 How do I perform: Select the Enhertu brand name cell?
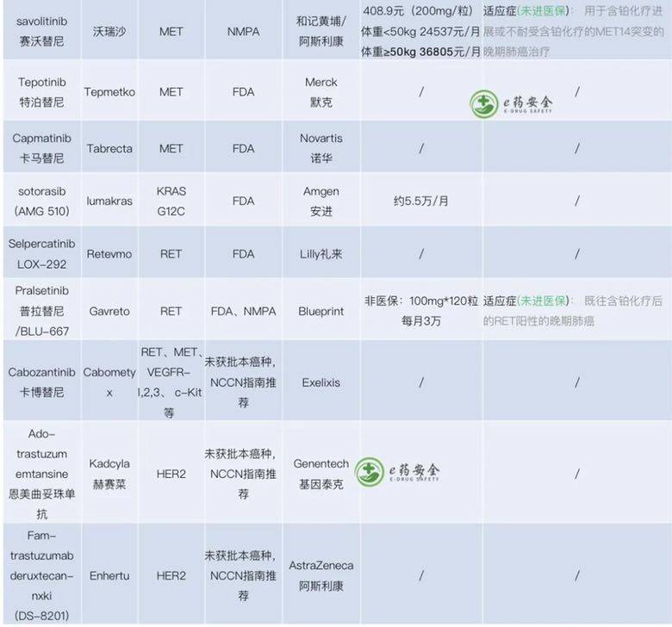click(110, 574)
